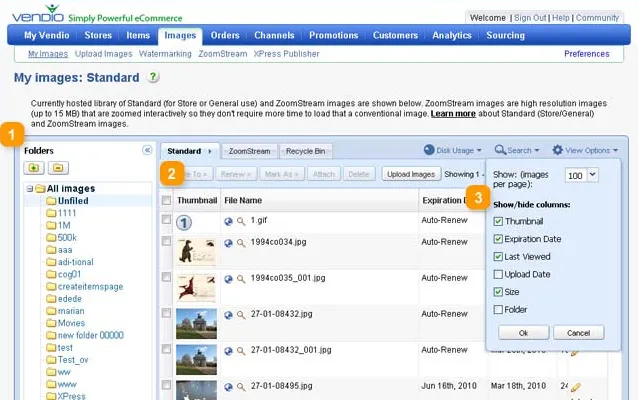Enable the Upload Date column checkbox
The width and height of the screenshot is (638, 400).
[498, 274]
